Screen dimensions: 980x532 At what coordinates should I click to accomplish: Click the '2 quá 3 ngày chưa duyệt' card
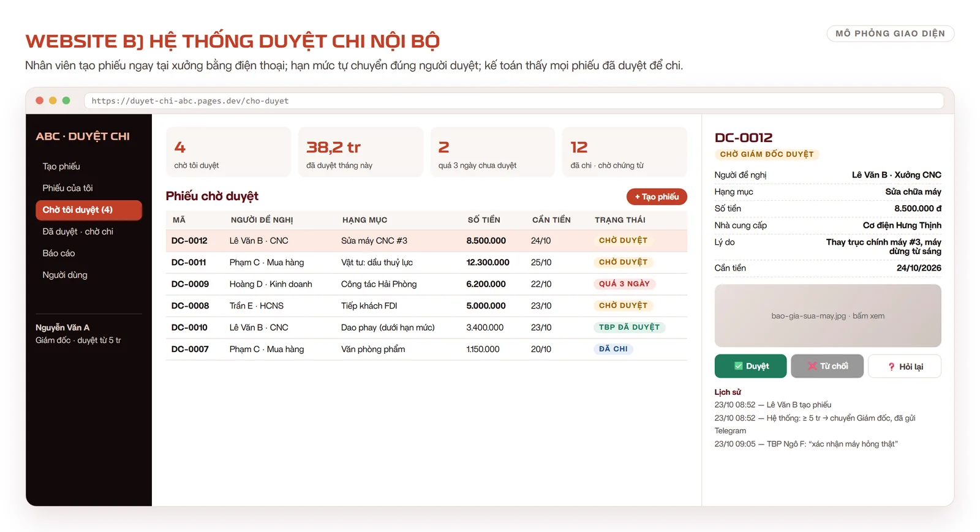(492, 152)
